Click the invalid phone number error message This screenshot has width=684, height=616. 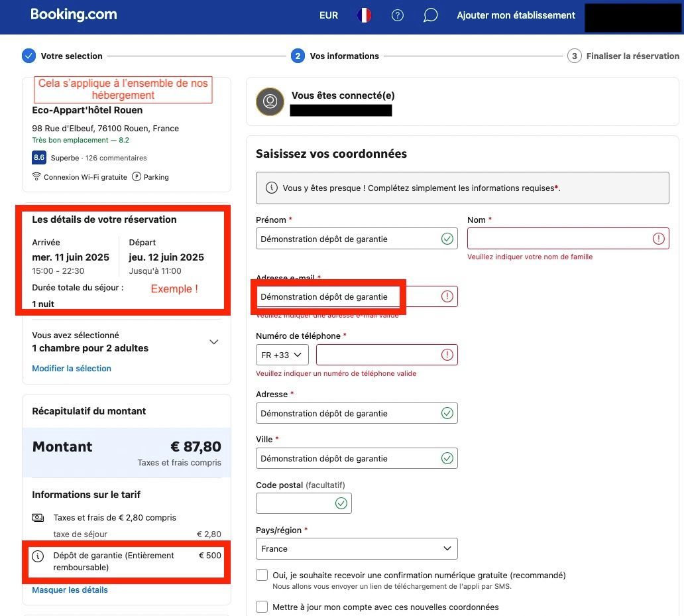coord(336,373)
